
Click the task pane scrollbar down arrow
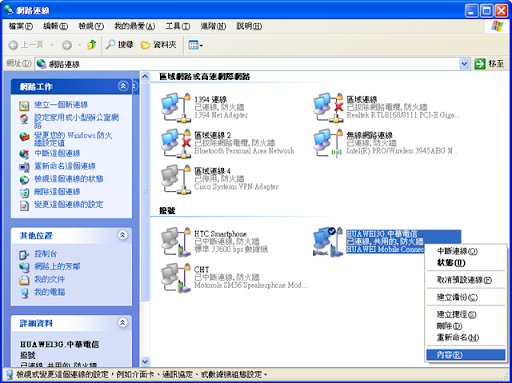point(145,361)
